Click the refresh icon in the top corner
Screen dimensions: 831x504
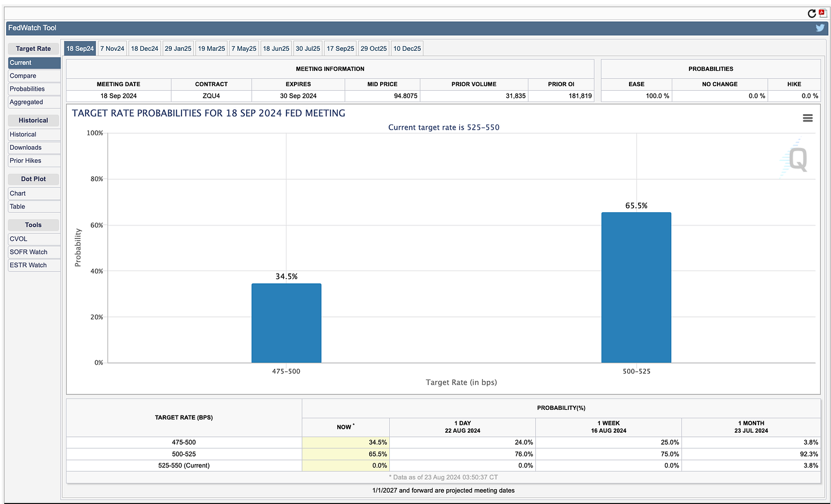812,13
